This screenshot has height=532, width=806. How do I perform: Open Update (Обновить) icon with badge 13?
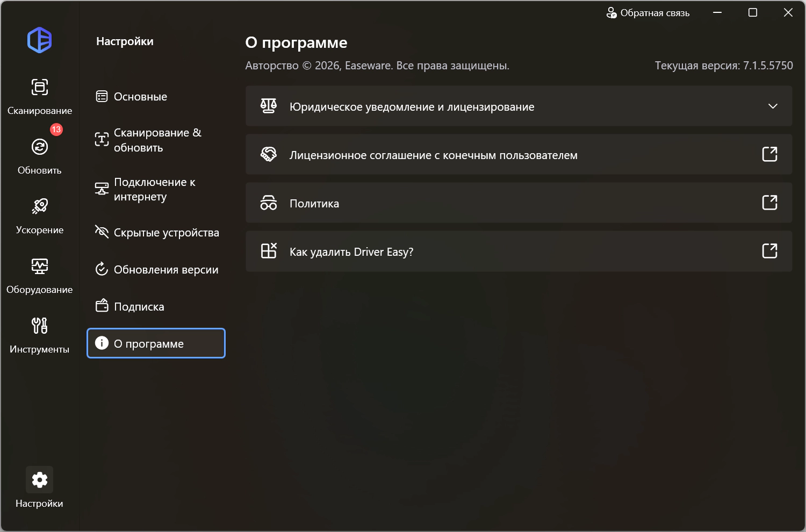click(39, 147)
